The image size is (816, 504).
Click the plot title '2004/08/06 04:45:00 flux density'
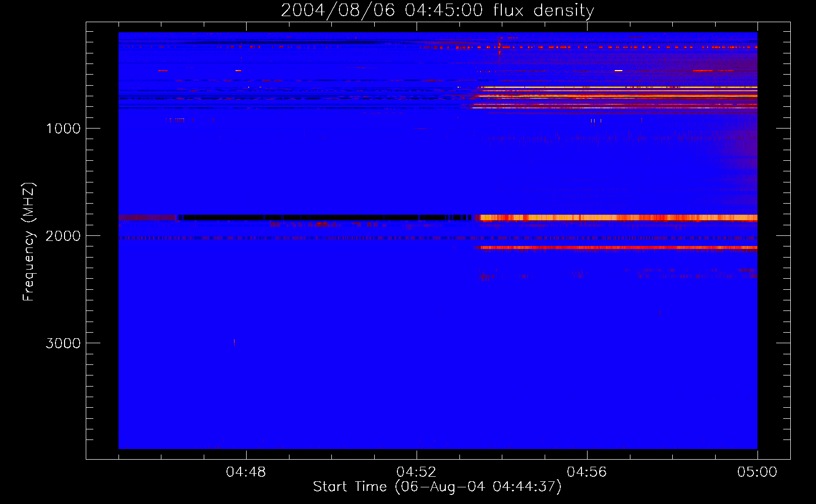click(x=437, y=10)
